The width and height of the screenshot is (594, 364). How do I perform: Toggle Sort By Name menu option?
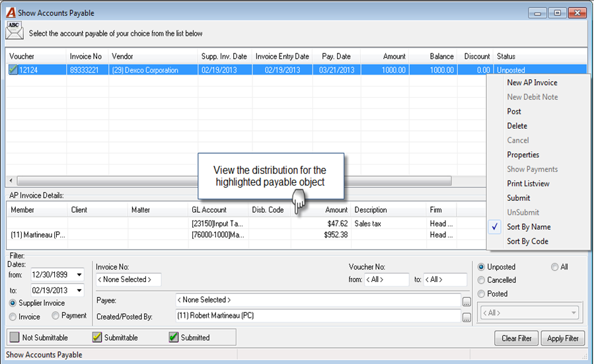pyautogui.click(x=529, y=227)
